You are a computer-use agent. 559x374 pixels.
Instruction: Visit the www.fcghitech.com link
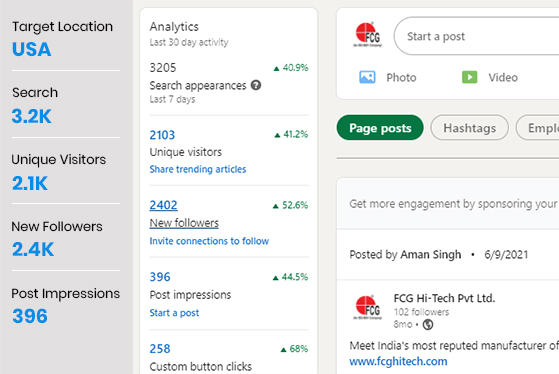(x=398, y=361)
